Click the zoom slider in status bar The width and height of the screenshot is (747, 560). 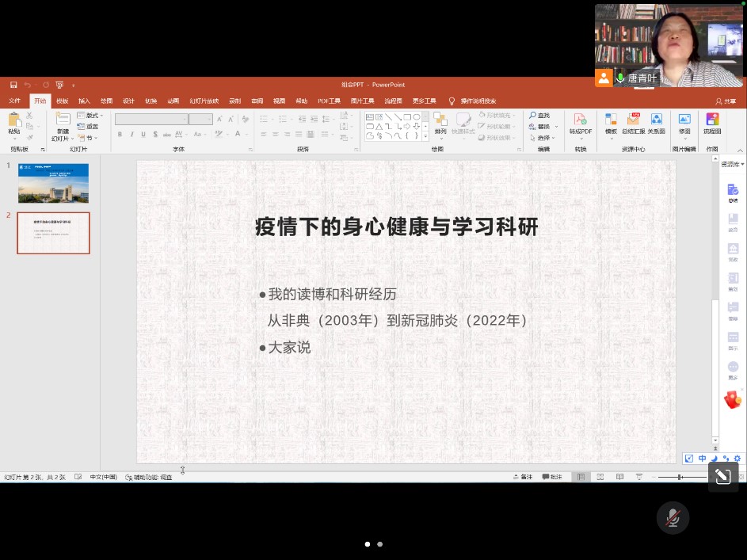[680, 477]
